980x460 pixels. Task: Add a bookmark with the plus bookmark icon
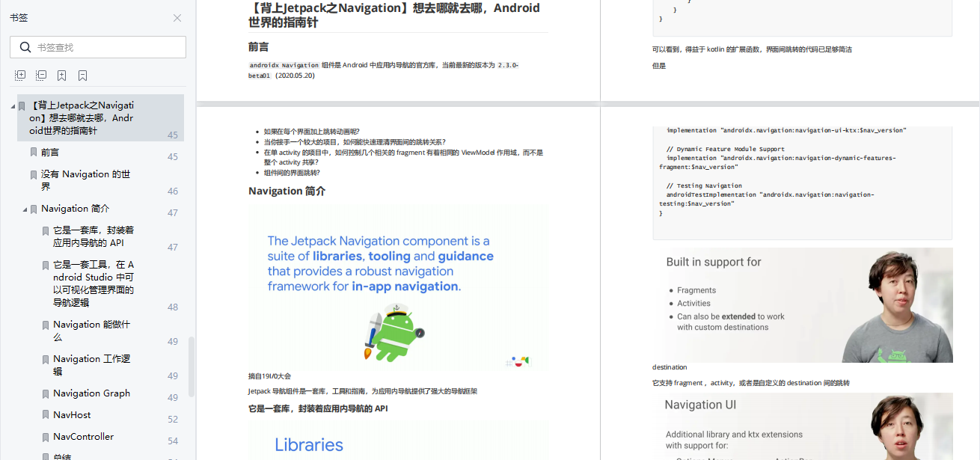pyautogui.click(x=62, y=76)
